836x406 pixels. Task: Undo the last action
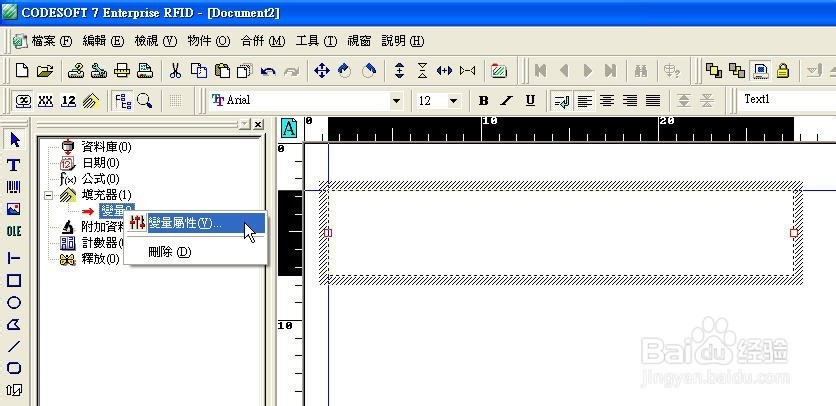[268, 71]
